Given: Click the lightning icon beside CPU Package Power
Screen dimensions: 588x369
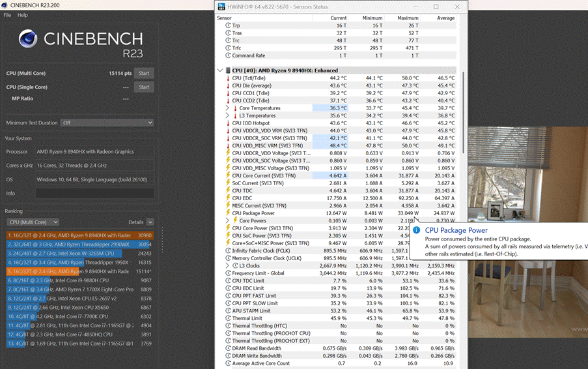Looking at the screenshot, I should 228,213.
